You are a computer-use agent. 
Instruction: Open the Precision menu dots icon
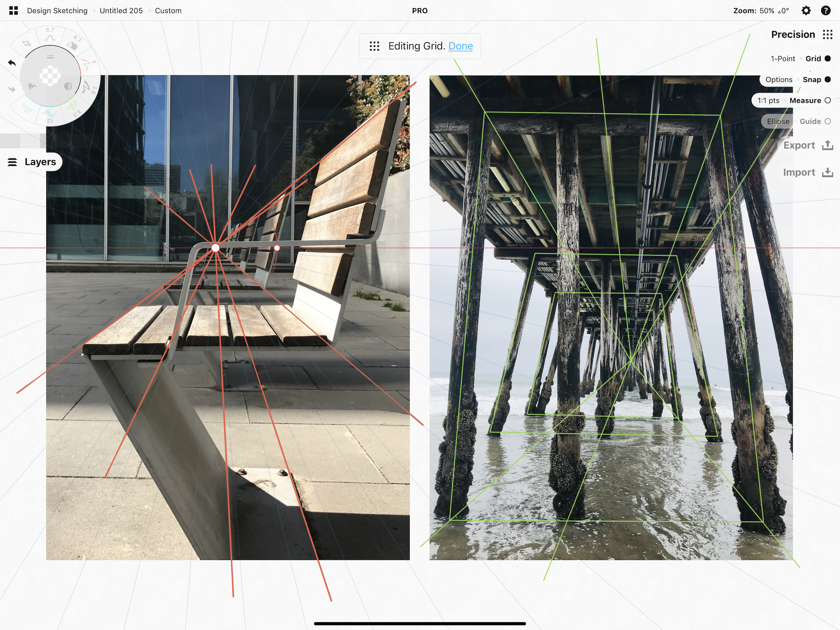827,35
